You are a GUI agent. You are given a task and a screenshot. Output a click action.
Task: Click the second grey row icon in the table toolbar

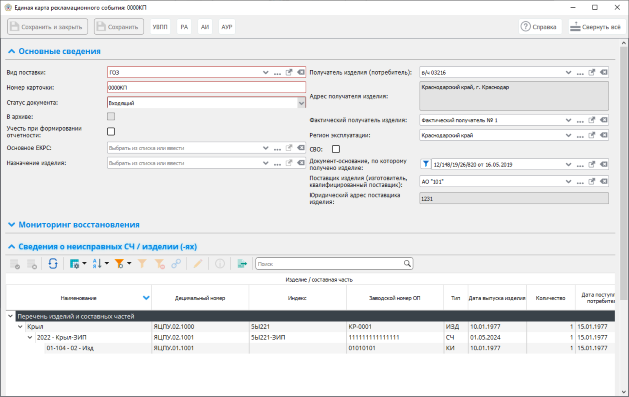tap(32, 263)
